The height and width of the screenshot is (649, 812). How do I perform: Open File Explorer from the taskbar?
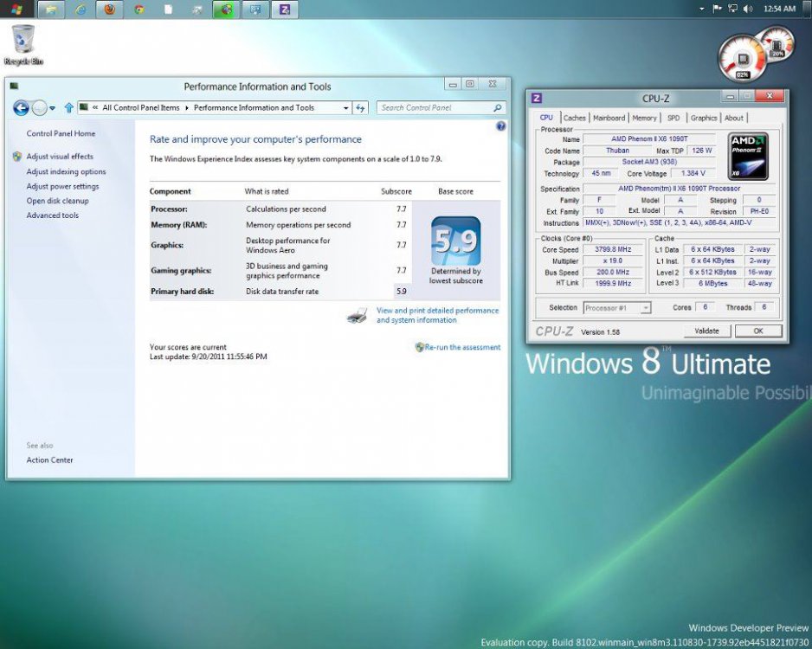pyautogui.click(x=51, y=10)
